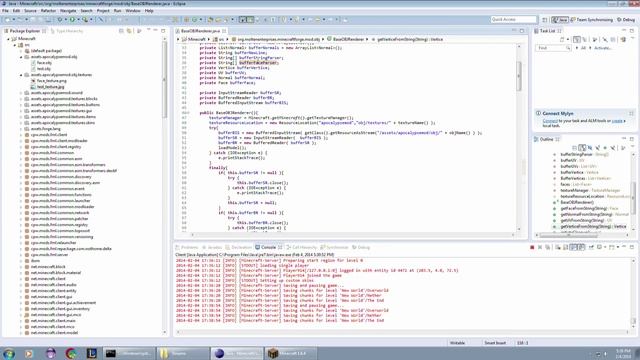Click the Remove Launch console icon

click(540, 247)
